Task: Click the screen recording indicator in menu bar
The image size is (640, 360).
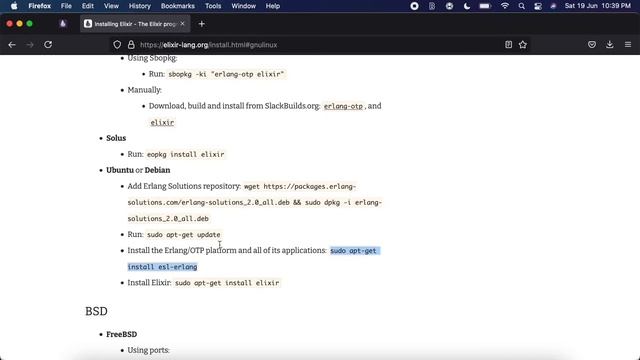Action: click(414, 6)
